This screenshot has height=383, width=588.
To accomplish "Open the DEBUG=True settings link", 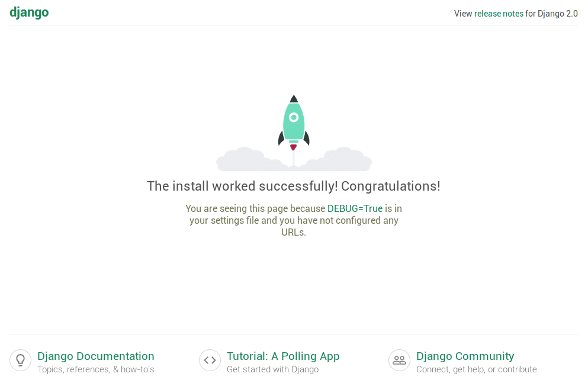I will 355,208.
